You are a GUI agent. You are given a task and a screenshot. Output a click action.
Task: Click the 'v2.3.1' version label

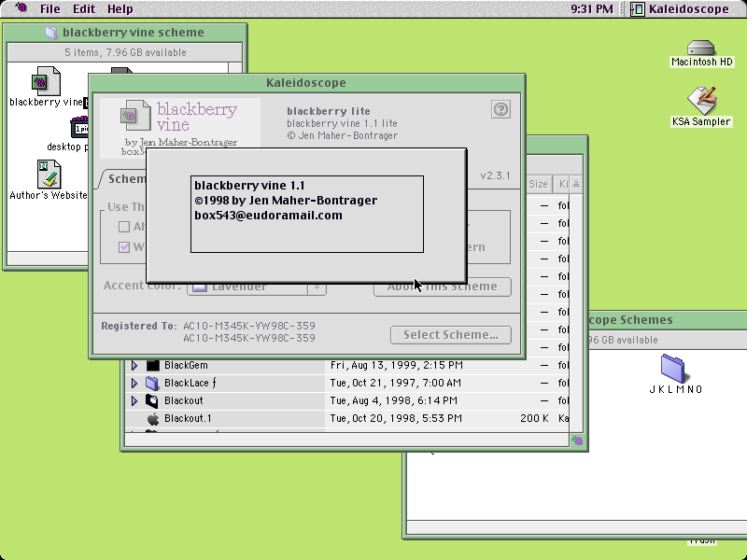tap(495, 175)
